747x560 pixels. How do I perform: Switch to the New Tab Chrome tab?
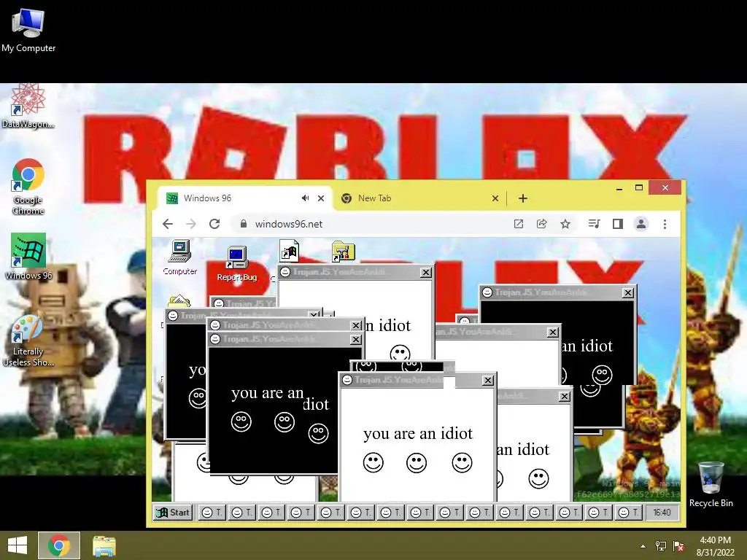click(x=421, y=198)
